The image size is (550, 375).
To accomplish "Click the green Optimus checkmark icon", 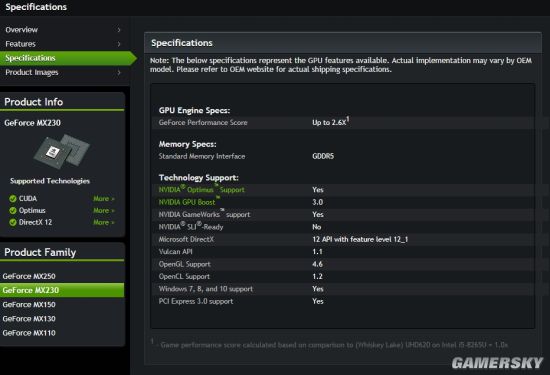I will [x=13, y=210].
